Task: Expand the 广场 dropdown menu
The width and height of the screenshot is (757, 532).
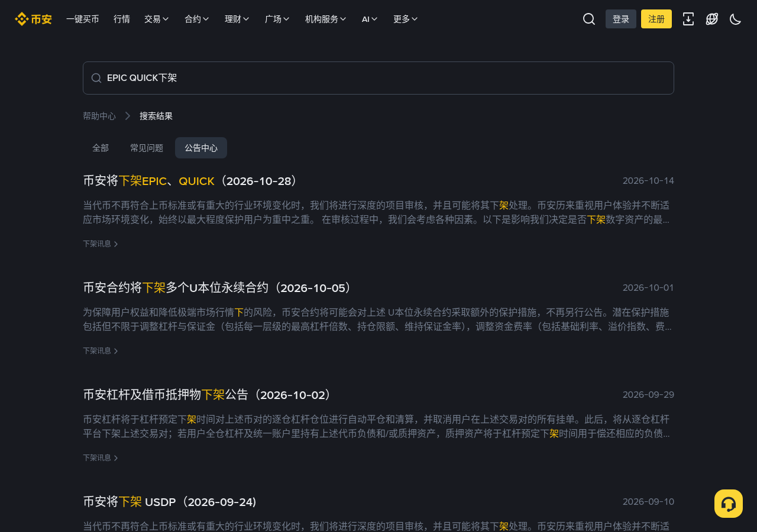Action: [277, 19]
